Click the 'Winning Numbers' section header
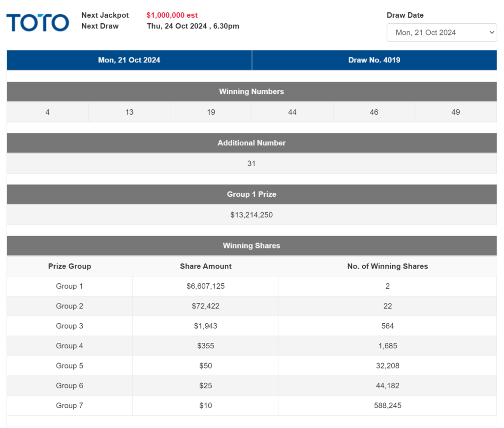Image resolution: width=504 pixels, height=428 pixels. point(252,92)
